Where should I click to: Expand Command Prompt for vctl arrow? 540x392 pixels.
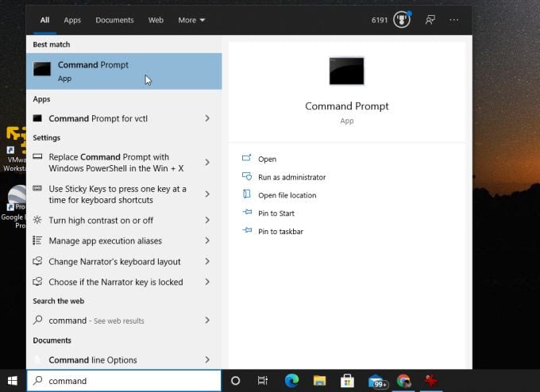207,118
